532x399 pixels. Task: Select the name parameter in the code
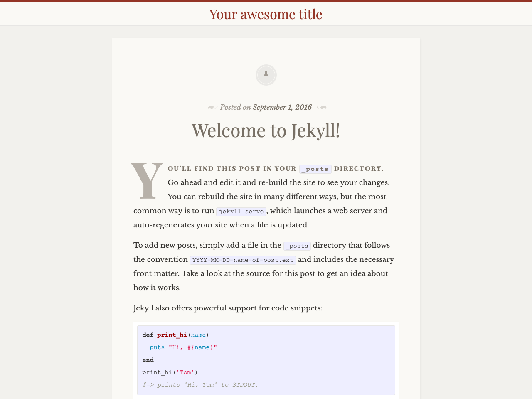coord(198,335)
